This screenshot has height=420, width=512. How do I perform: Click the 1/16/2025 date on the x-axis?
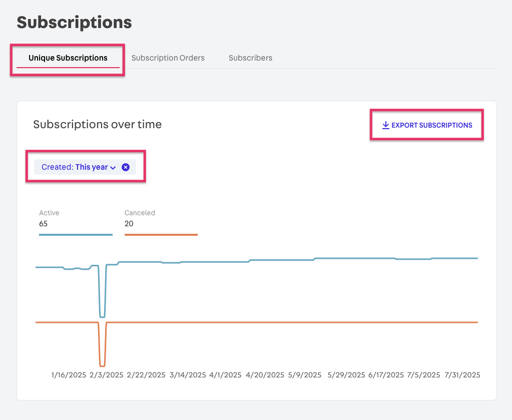click(69, 375)
